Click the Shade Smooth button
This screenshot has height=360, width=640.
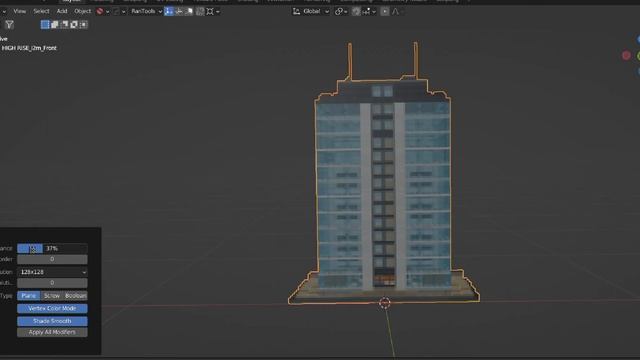[52, 321]
